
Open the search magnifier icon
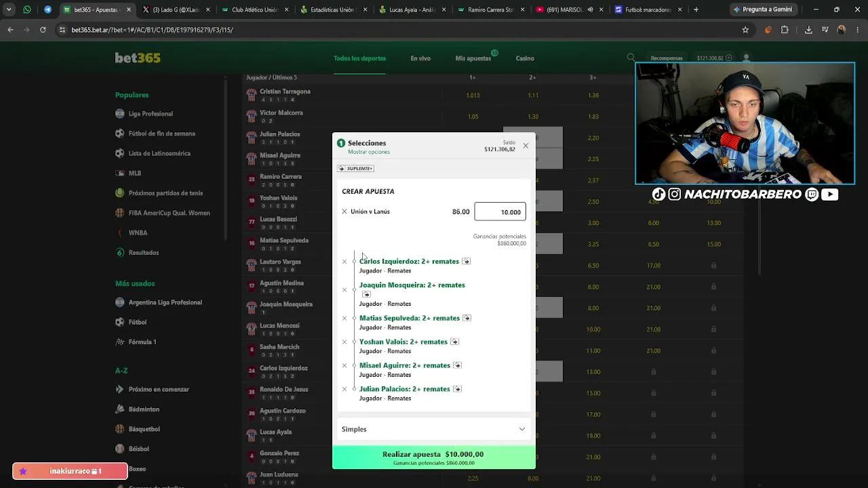631,58
